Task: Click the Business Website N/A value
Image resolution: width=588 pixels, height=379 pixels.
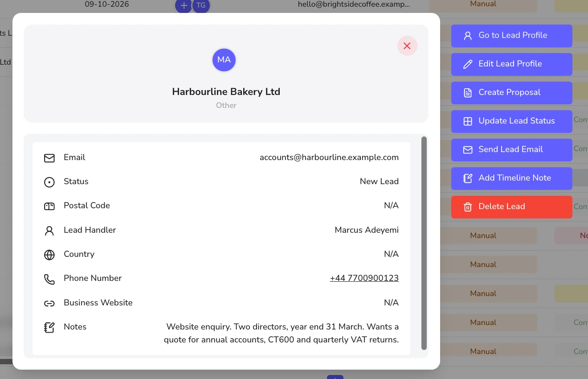Action: pos(391,303)
